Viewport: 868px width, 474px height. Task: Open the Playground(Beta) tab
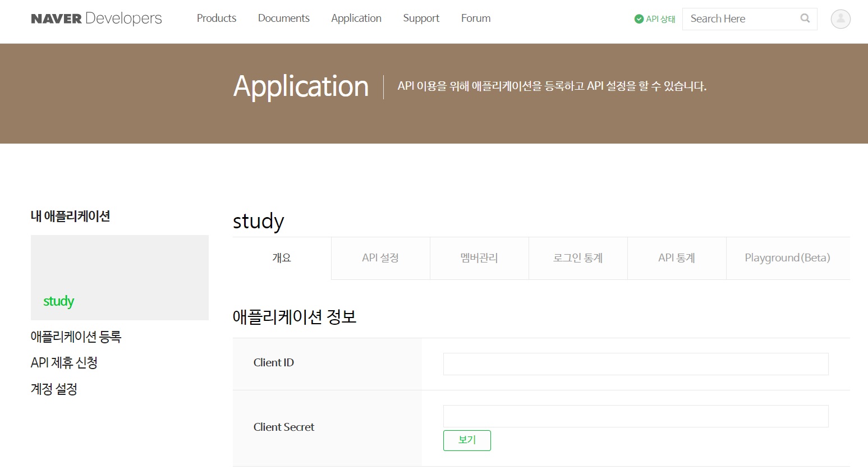pyautogui.click(x=788, y=258)
